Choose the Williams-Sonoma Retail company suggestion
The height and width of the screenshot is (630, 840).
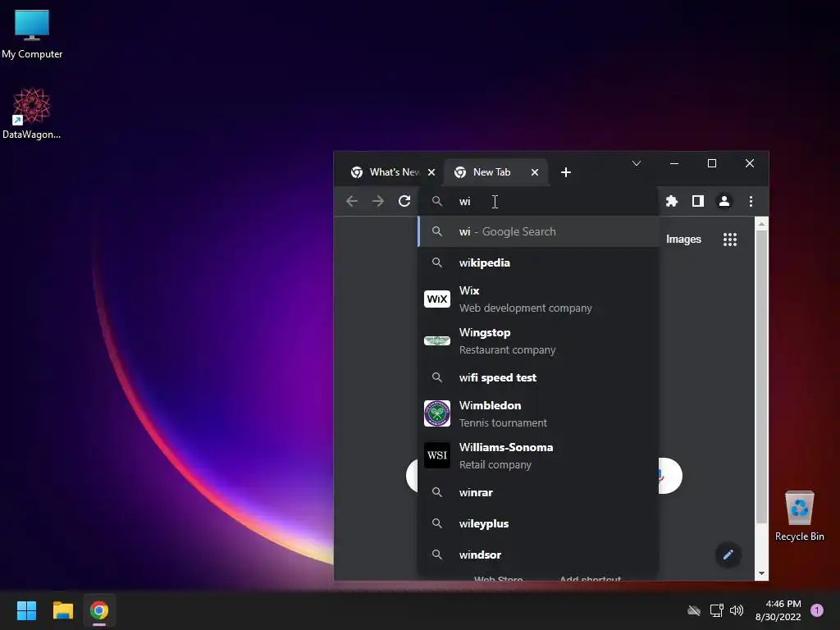pos(538,455)
